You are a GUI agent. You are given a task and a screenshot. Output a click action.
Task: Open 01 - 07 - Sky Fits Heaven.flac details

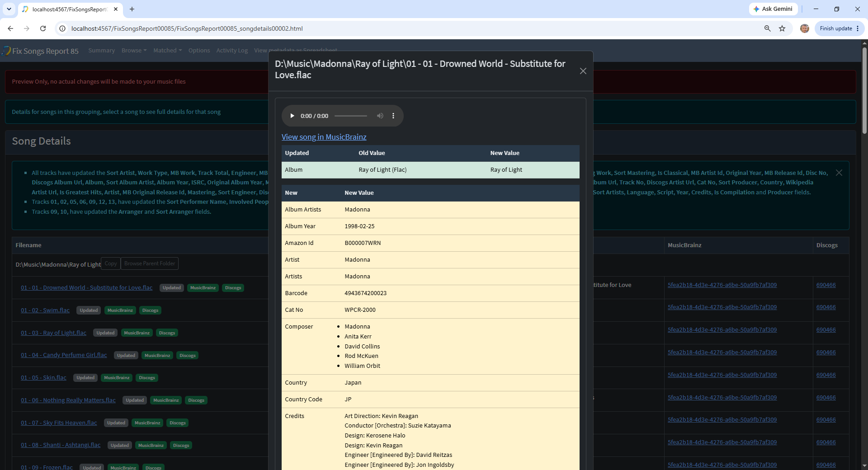click(59, 423)
